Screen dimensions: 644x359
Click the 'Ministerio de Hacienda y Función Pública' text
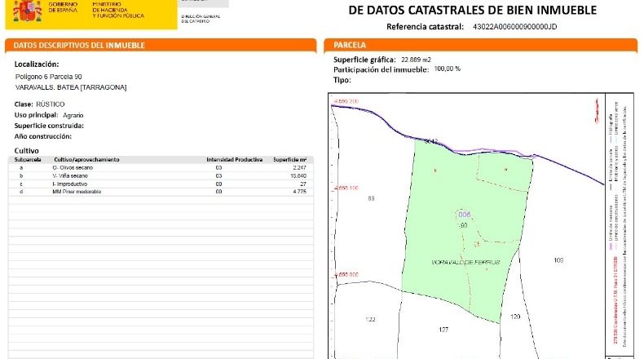118,10
